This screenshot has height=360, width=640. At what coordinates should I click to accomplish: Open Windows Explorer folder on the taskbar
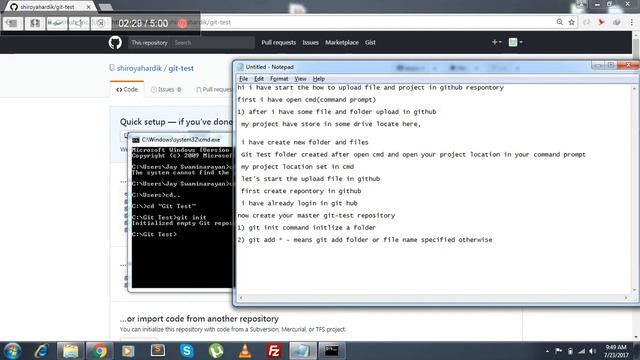coord(70,351)
